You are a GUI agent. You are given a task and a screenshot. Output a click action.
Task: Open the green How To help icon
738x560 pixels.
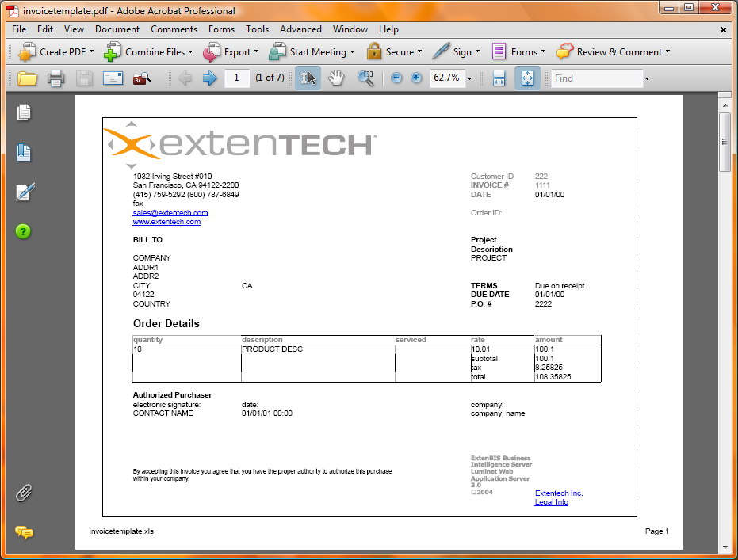(x=23, y=231)
